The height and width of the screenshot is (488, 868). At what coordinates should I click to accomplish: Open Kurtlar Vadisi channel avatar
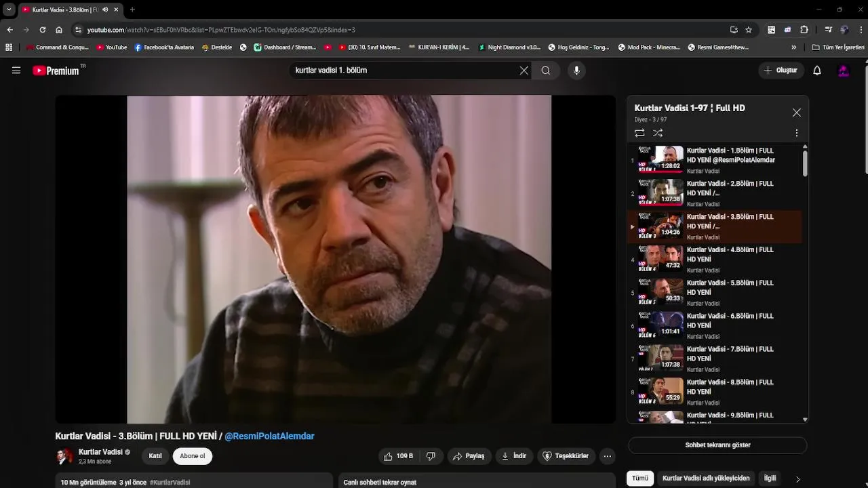tap(64, 456)
